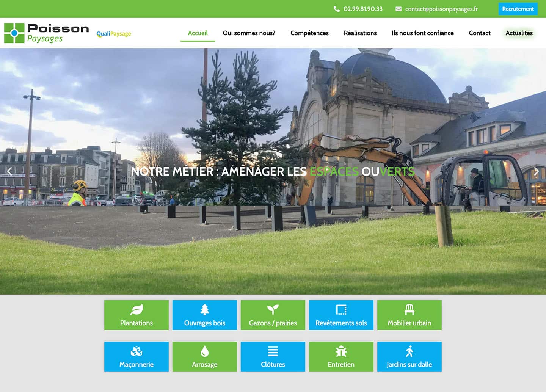Open the Poisson Paysages logo home link
The width and height of the screenshot is (546, 392).
click(46, 33)
